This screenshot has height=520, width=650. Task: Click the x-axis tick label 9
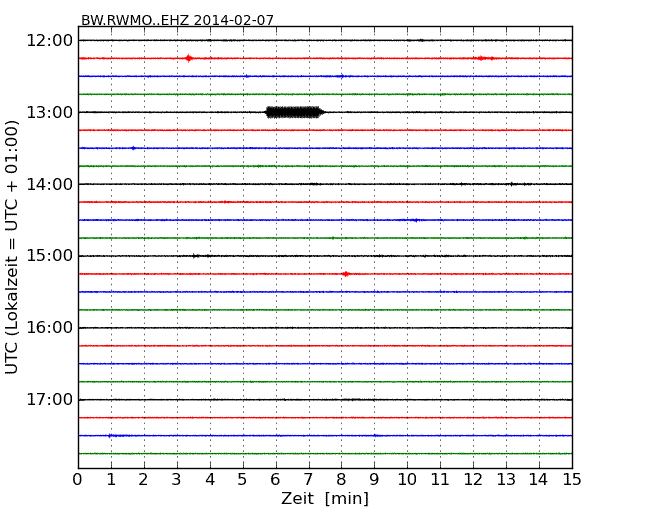(374, 479)
